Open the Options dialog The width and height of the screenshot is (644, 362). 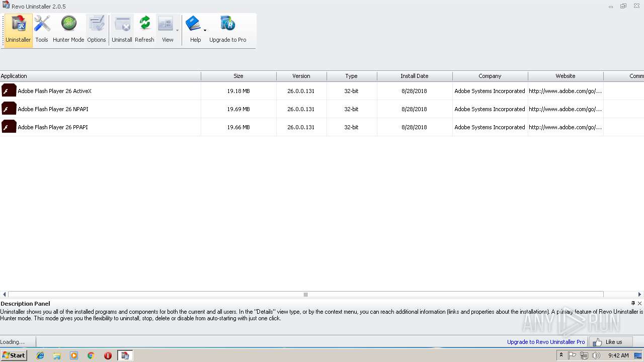[97, 30]
